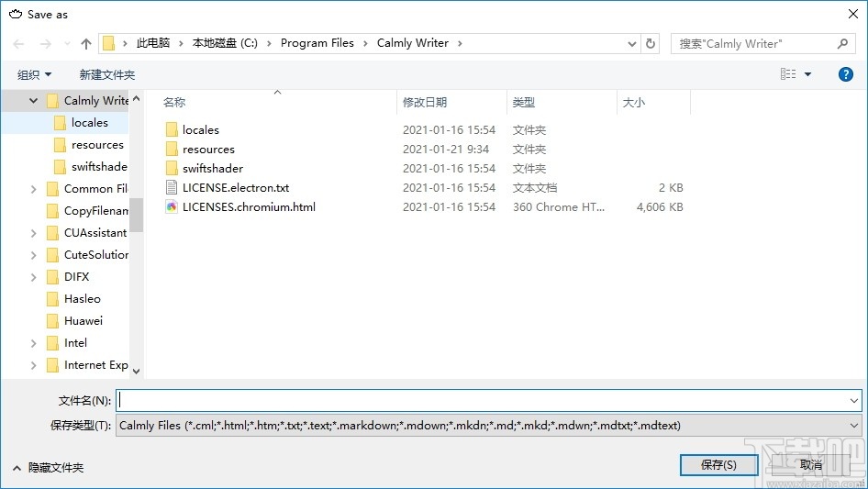This screenshot has height=489, width=868.
Task: Select Program Files in the breadcrumb
Action: pos(317,43)
